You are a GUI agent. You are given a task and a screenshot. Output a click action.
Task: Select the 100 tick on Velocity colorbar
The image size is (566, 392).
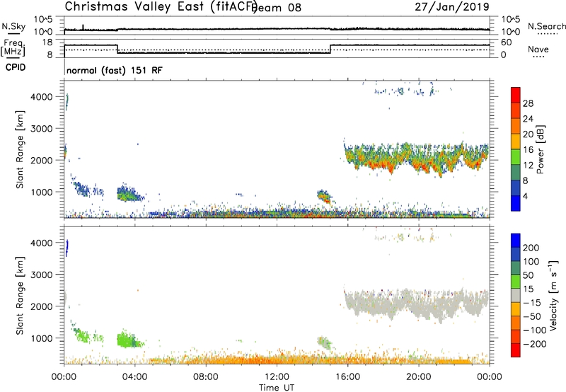pos(531,261)
